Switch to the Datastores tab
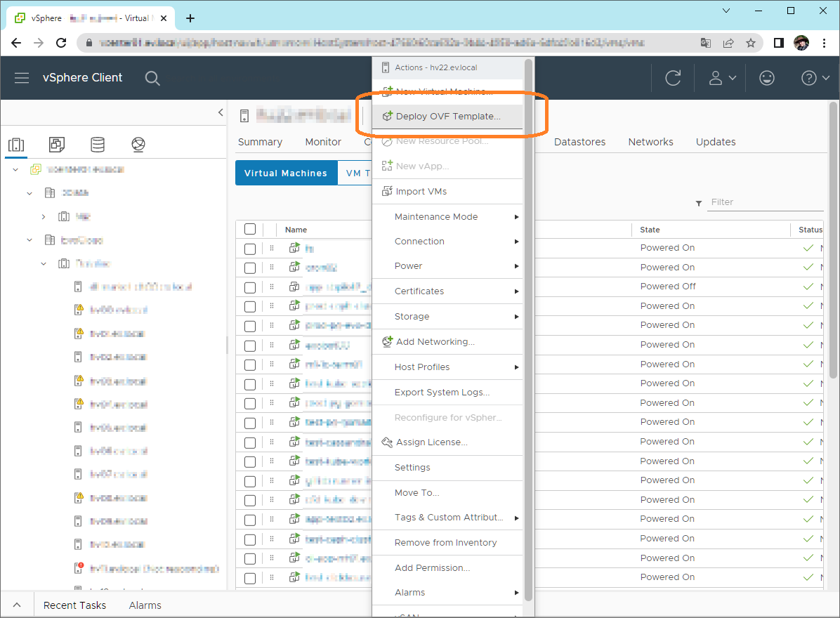This screenshot has width=840, height=618. tap(579, 142)
